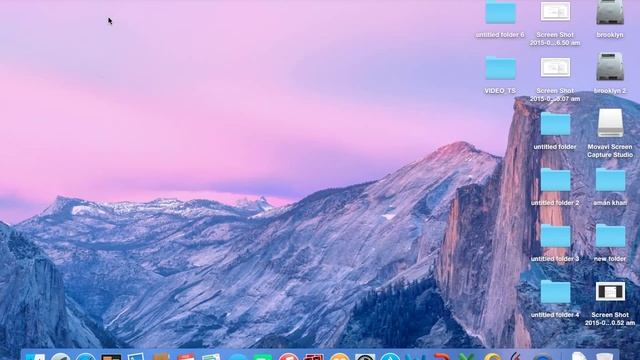Image resolution: width=640 pixels, height=360 pixels.
Task: Select the 'new folder' icon
Action: click(610, 236)
